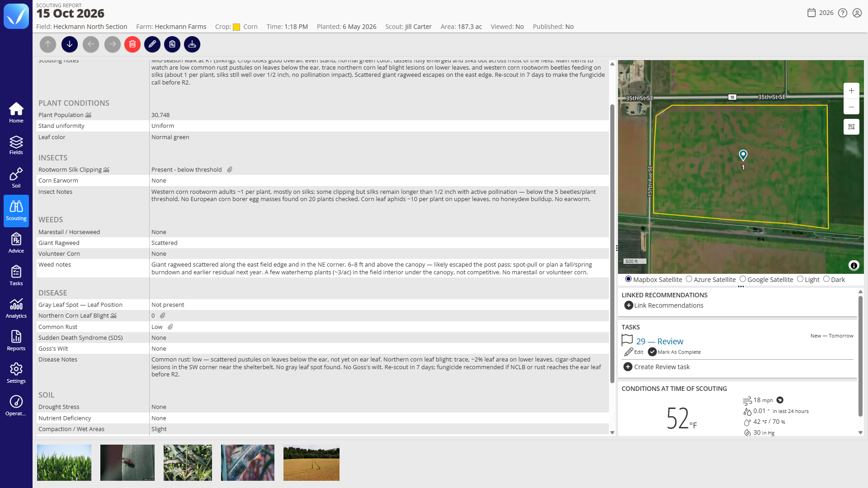Open the user account icon
868x488 pixels.
click(857, 13)
